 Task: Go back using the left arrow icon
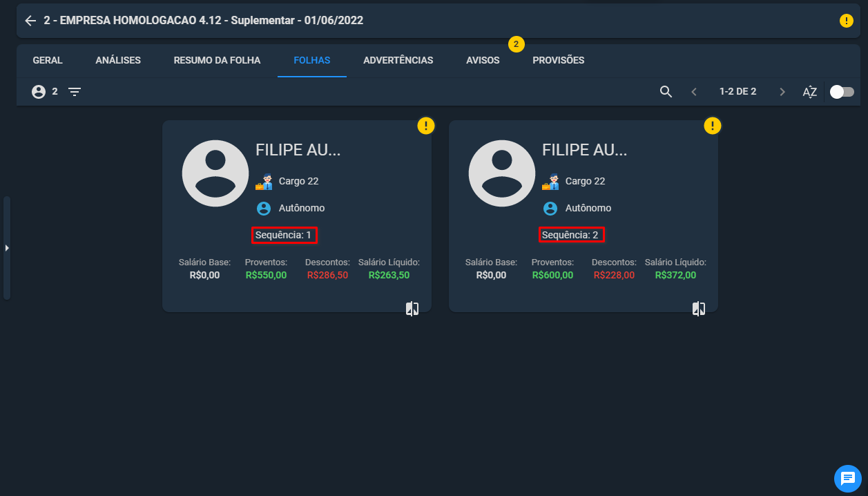30,21
